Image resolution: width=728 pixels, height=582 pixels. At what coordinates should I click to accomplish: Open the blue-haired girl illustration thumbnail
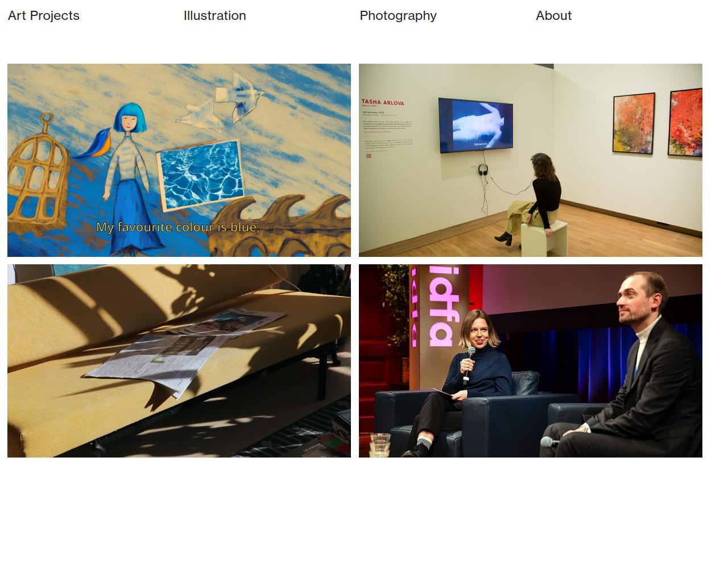click(x=179, y=160)
